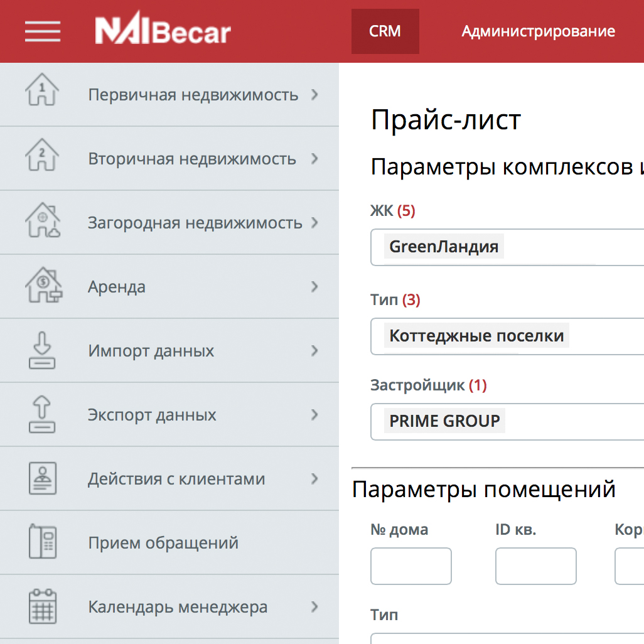Click the Экспорт данных upload icon
The width and height of the screenshot is (644, 644).
tap(42, 414)
